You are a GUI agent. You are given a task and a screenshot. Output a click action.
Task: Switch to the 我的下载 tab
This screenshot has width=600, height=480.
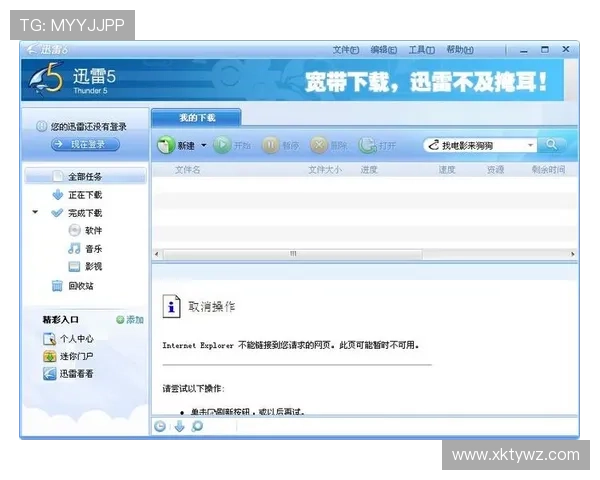197,118
